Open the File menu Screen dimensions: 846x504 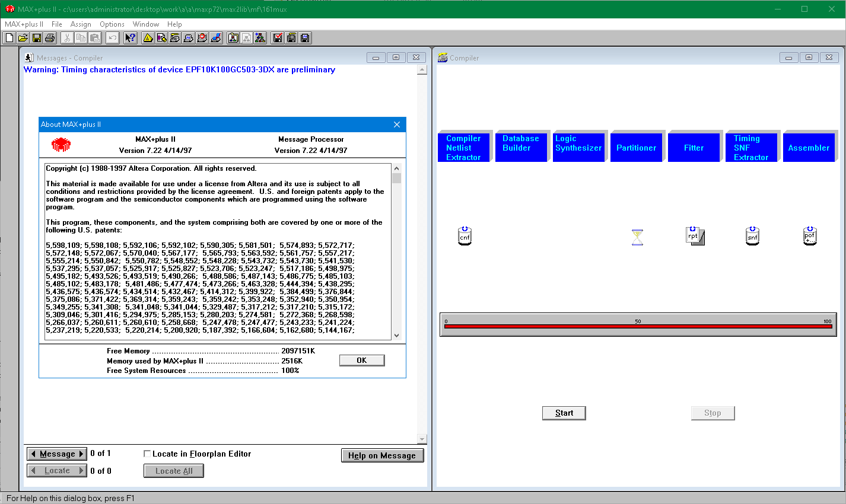point(57,24)
